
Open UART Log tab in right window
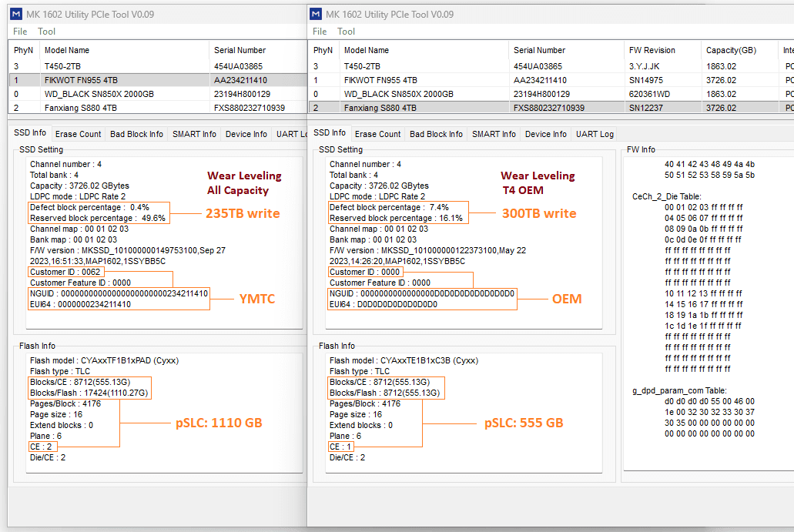click(x=595, y=134)
